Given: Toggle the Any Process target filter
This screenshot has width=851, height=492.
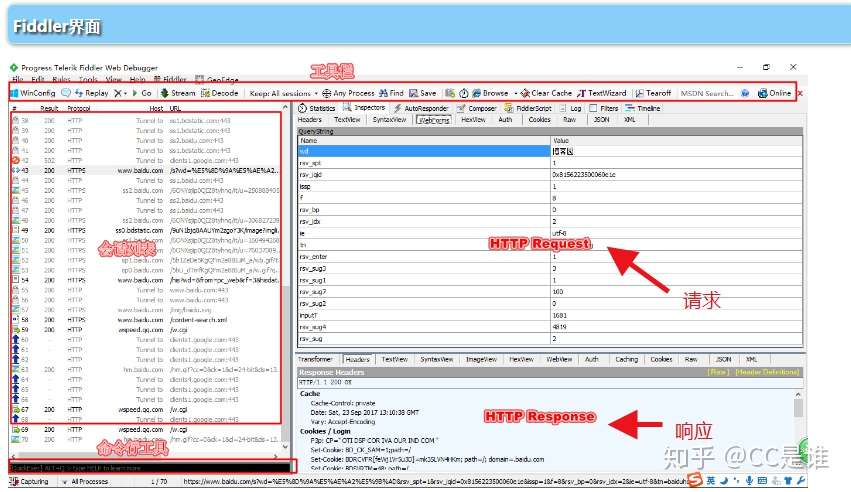Looking at the screenshot, I should pyautogui.click(x=348, y=93).
